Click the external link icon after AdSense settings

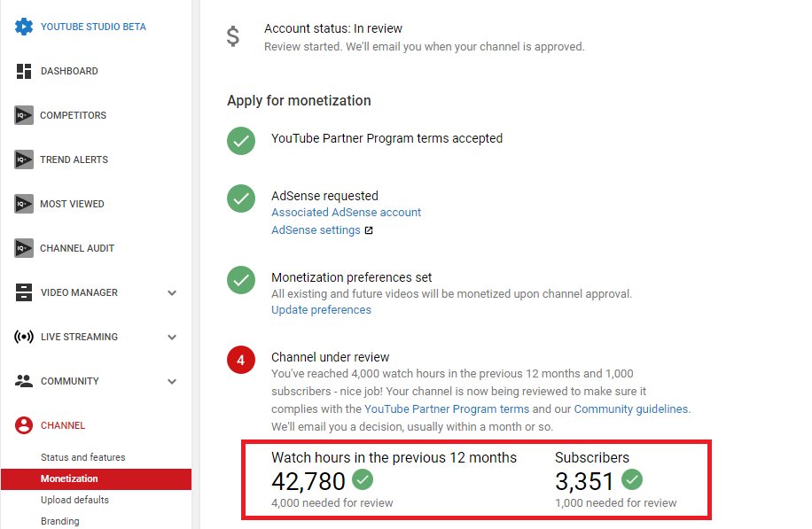(369, 230)
